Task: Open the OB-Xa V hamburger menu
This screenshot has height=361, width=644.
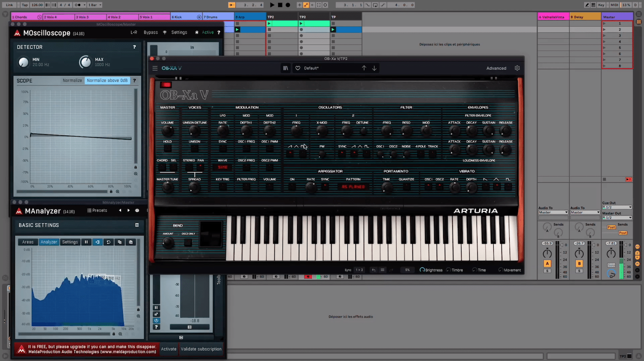Action: pyautogui.click(x=155, y=68)
